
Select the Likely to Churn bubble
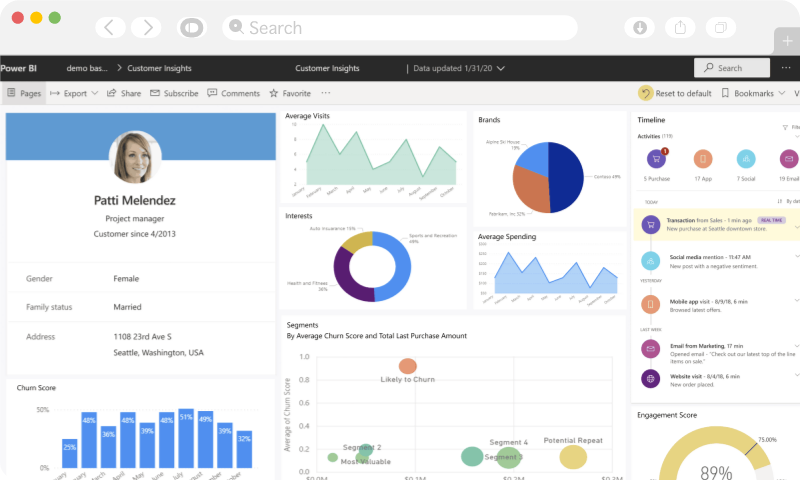tap(408, 366)
